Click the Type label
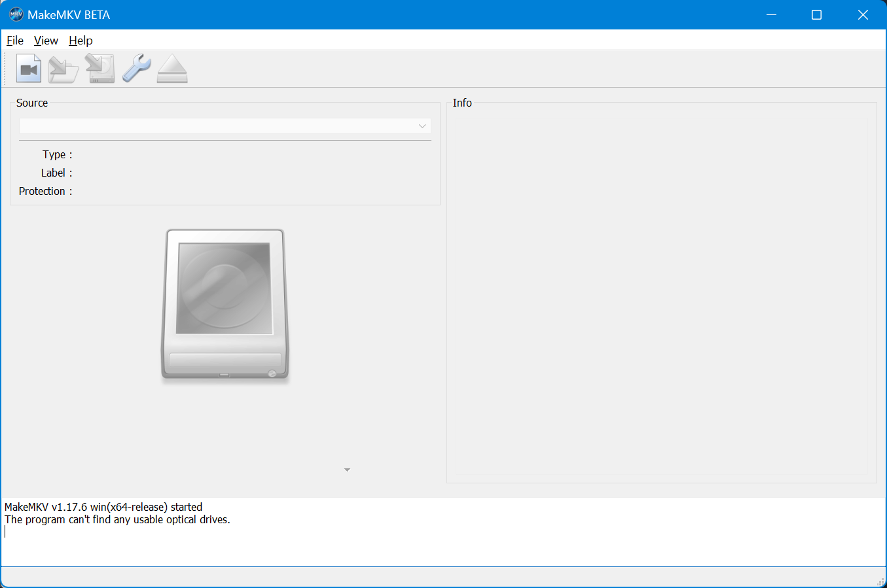The height and width of the screenshot is (588, 887). 57,154
